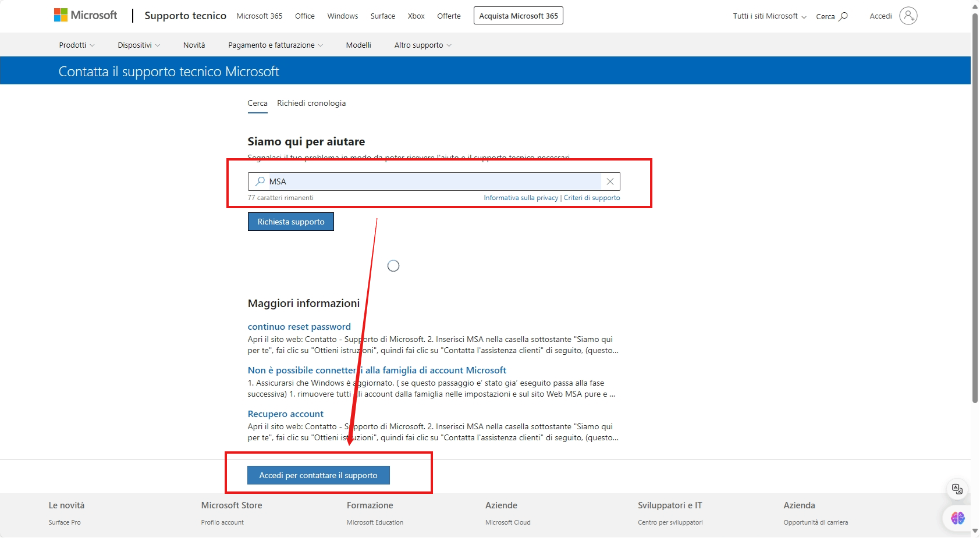This screenshot has height=538, width=980.
Task: Click scrollbar up arrow
Action: pyautogui.click(x=975, y=6)
